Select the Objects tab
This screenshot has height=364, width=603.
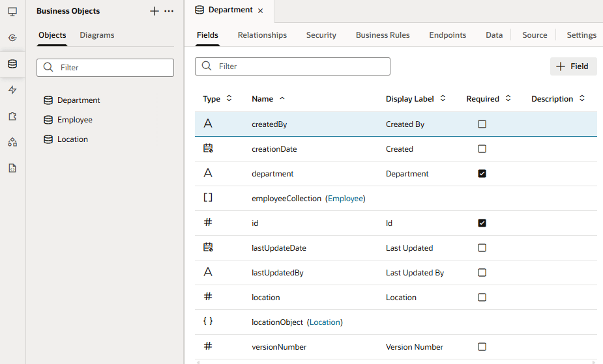click(52, 35)
